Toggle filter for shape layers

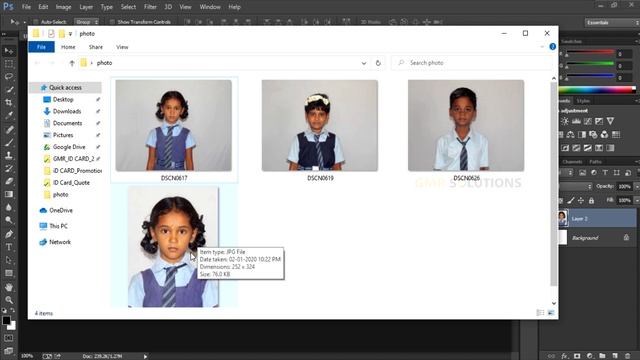pos(617,173)
